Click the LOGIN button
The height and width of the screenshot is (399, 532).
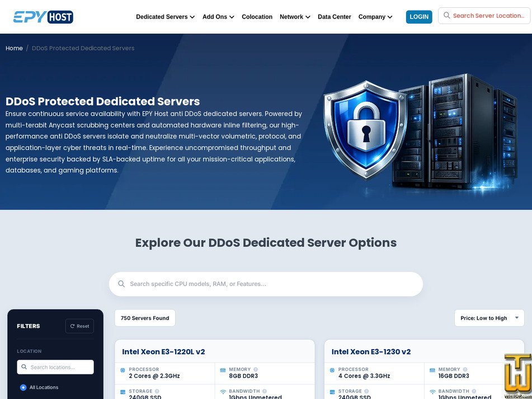pyautogui.click(x=419, y=17)
